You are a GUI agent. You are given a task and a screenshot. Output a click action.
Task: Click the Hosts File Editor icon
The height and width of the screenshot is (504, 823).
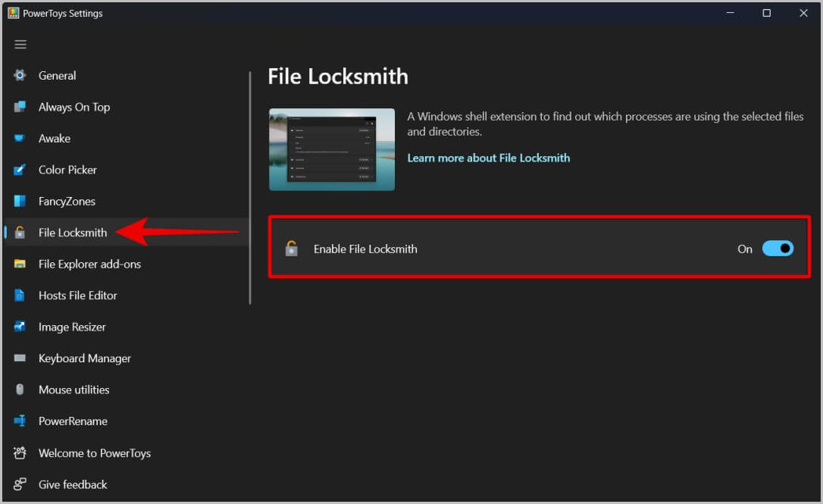[x=20, y=296]
